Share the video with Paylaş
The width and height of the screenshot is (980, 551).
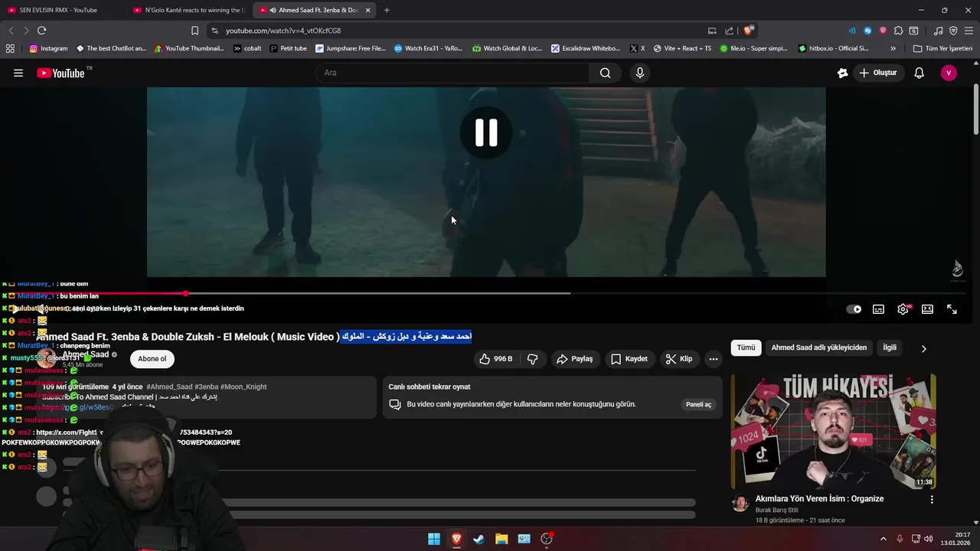click(574, 359)
